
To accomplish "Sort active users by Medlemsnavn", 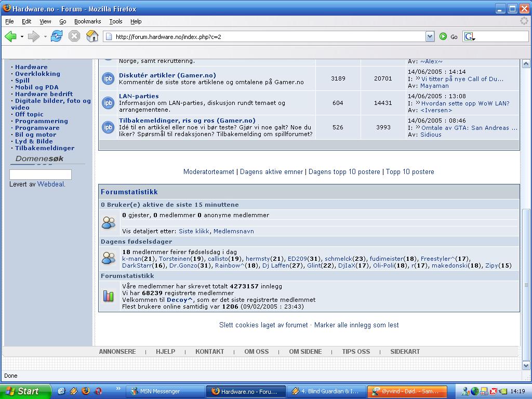I will [233, 231].
